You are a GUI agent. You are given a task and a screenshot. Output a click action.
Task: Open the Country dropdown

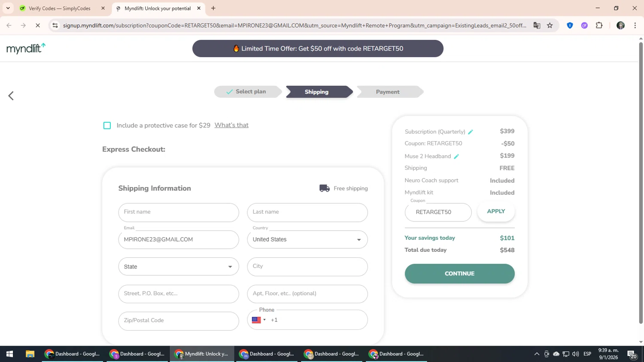pyautogui.click(x=307, y=240)
